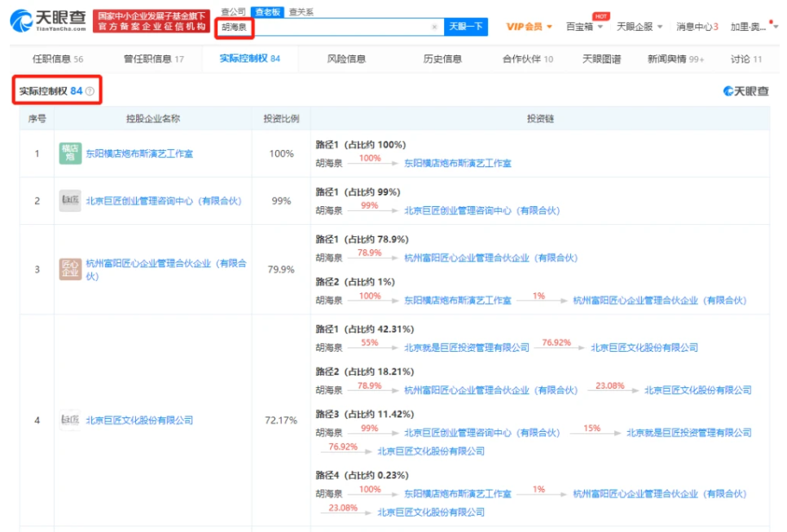Screen dimensions: 787x532
Task: Click the 72.17% investment ratio cell
Action: click(x=281, y=420)
